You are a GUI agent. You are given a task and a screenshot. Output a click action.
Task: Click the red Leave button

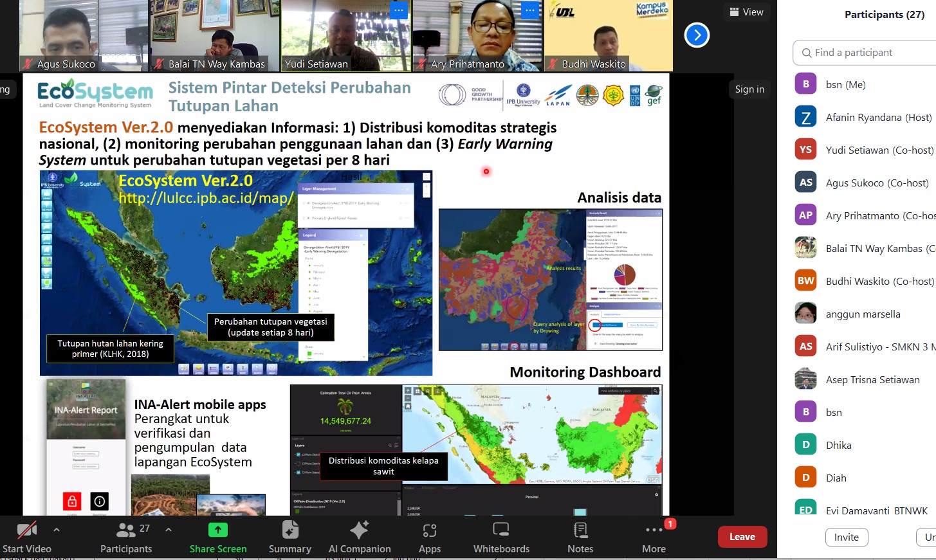click(742, 537)
